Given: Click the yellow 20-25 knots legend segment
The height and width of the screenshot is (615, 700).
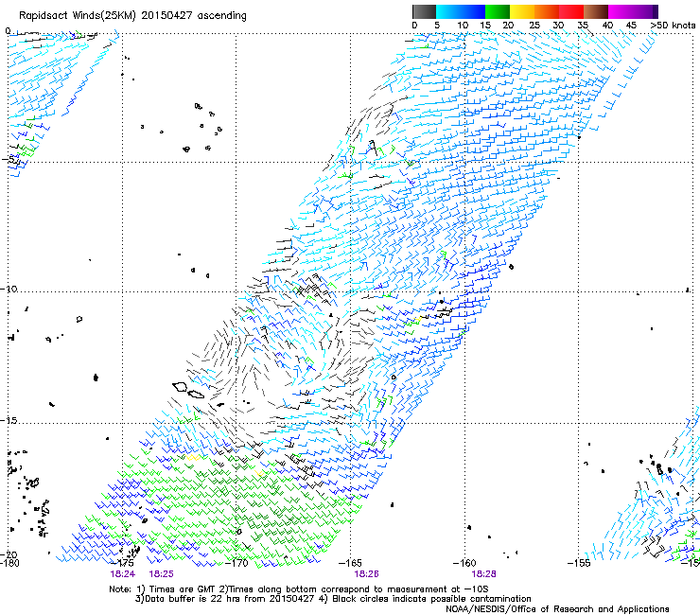Looking at the screenshot, I should 522,11.
